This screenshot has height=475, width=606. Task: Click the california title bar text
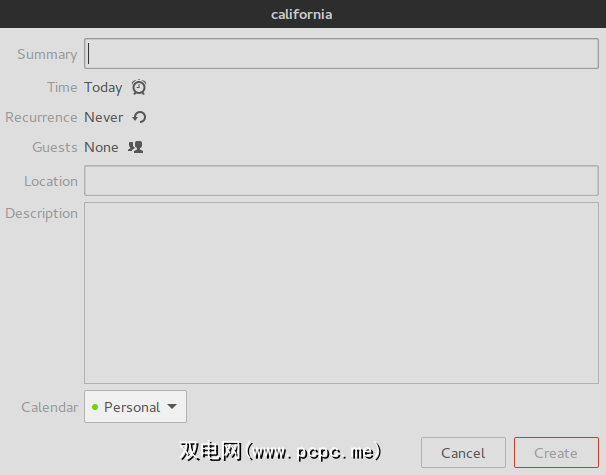(x=301, y=14)
